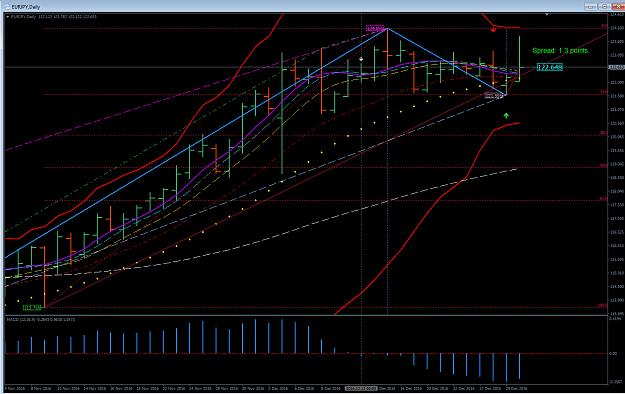Click '29 Dec 2016' date on time axis

[x=516, y=388]
